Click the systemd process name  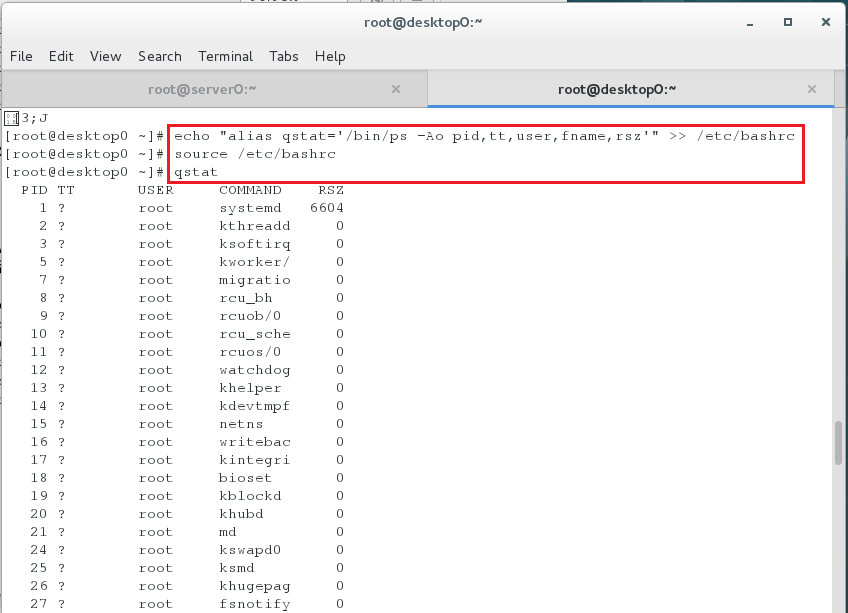250,208
